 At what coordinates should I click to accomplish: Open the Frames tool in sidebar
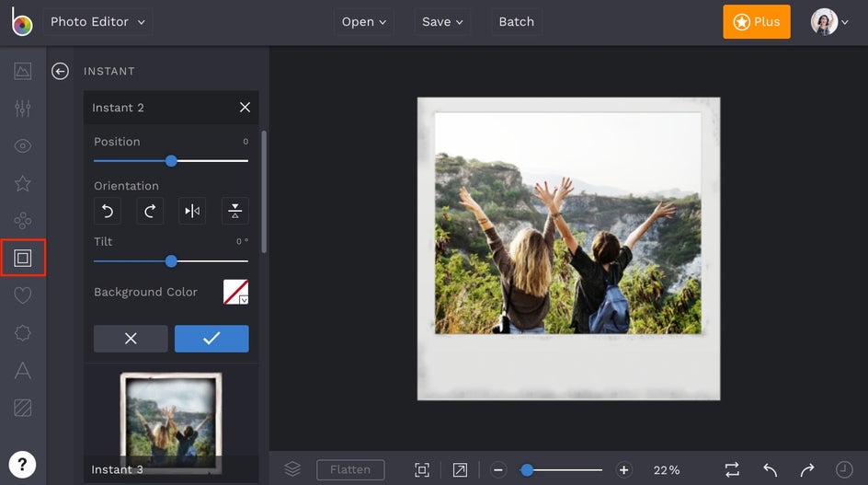23,259
